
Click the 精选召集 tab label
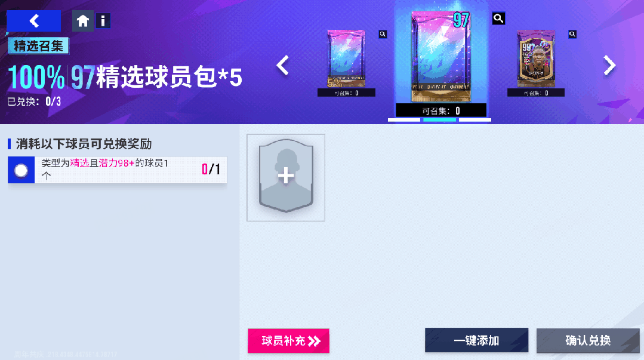click(x=38, y=45)
